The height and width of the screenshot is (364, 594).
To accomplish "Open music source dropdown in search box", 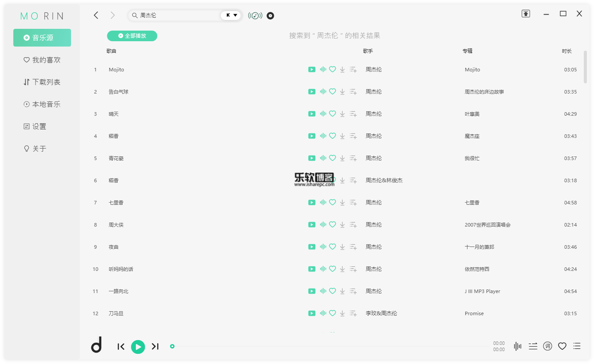I will coord(231,16).
